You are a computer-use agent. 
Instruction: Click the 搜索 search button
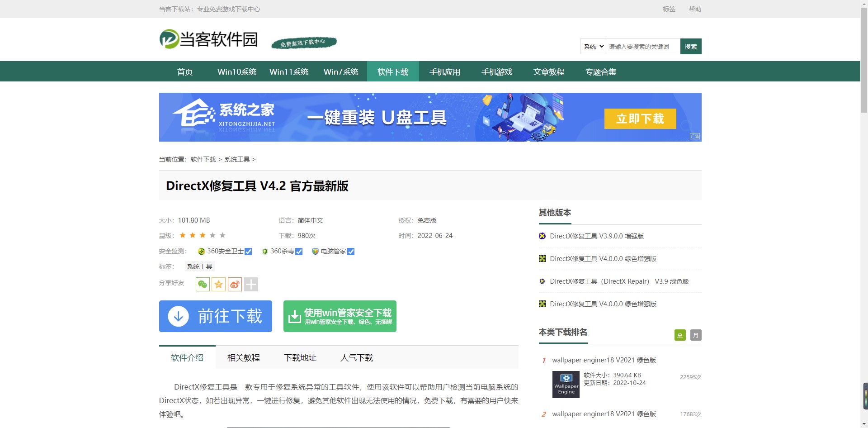(x=691, y=46)
